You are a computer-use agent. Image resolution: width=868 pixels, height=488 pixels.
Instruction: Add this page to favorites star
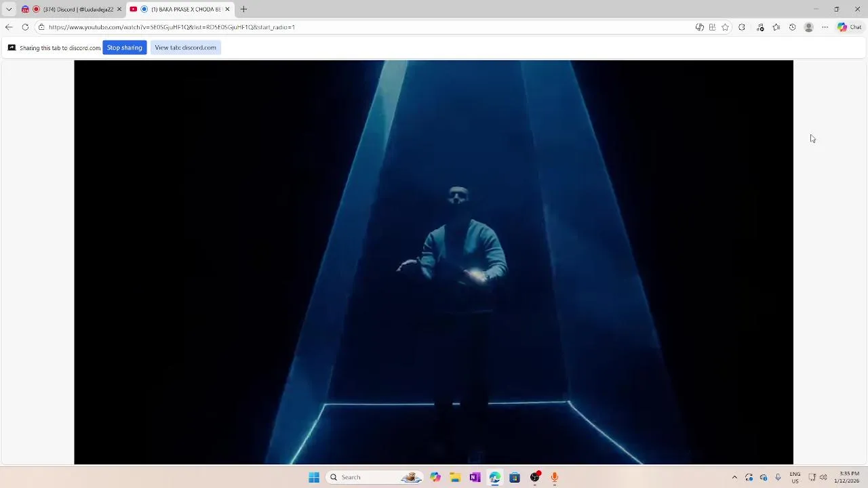click(725, 27)
